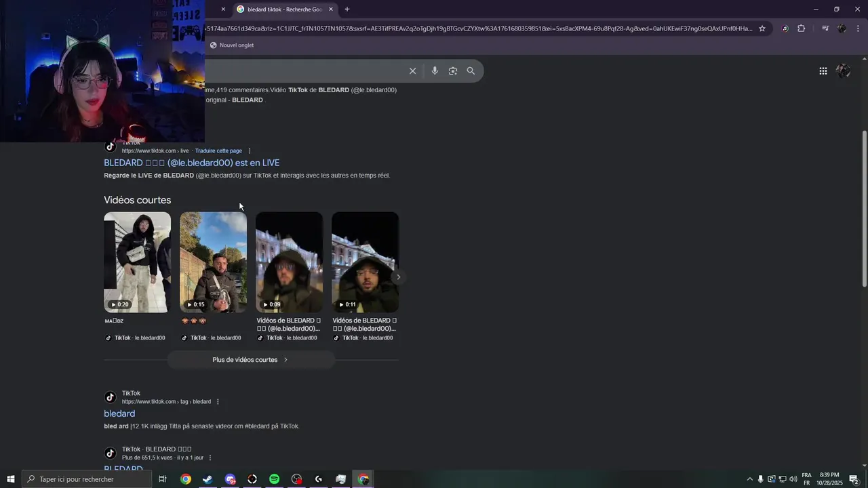The image size is (868, 488).
Task: Click the magnifier search button
Action: [471, 71]
